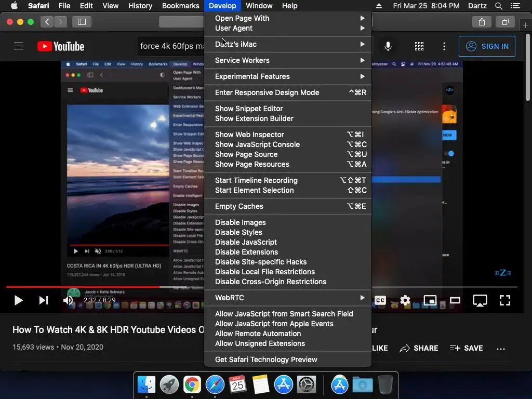Toggle Disable Styles
Image resolution: width=532 pixels, height=399 pixels.
[288, 232]
